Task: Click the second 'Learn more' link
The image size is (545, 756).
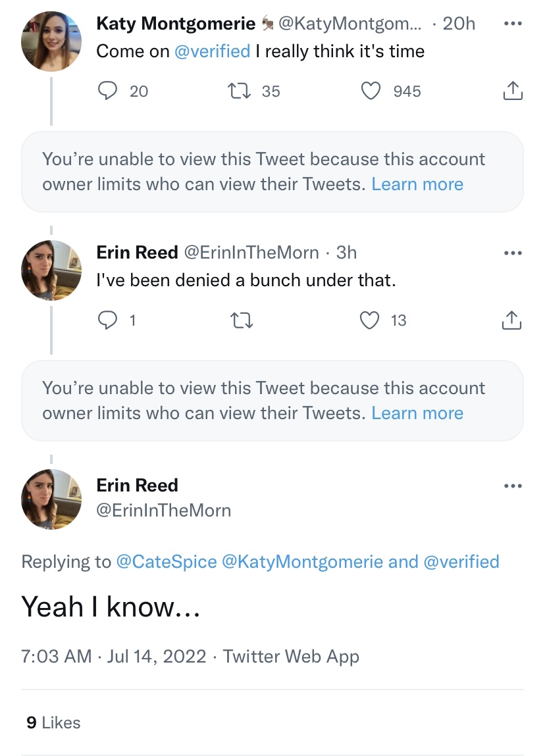Action: click(417, 413)
